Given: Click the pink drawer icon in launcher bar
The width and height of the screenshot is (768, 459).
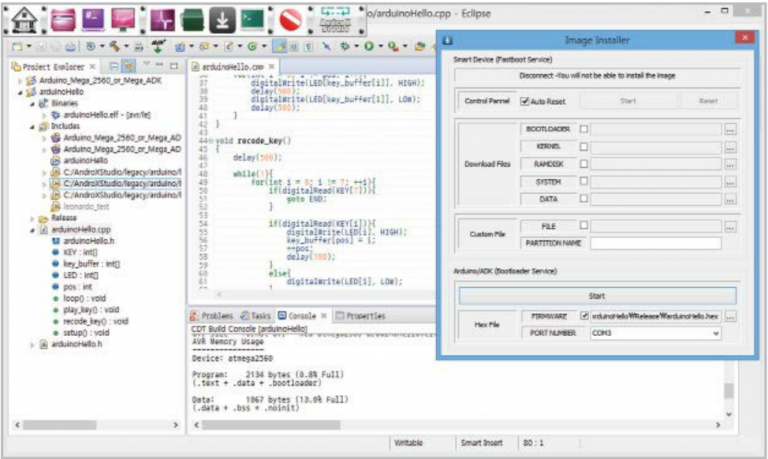Looking at the screenshot, I should 64,20.
